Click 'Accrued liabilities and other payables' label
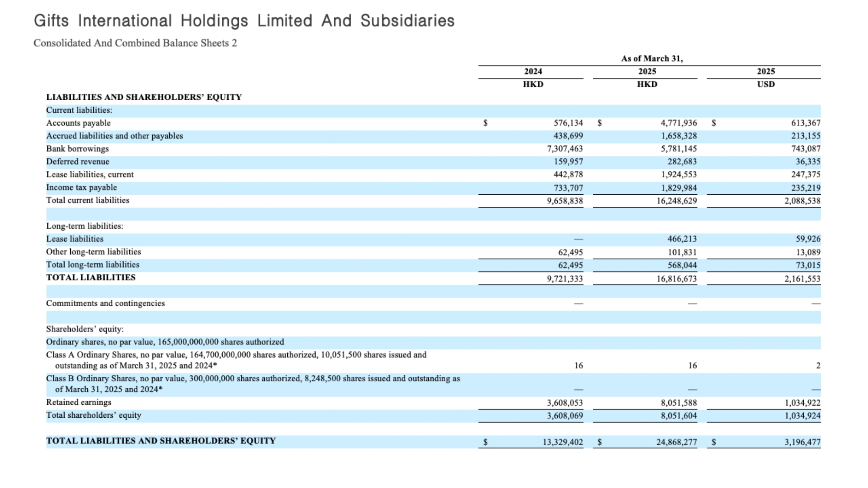Image resolution: width=868 pixels, height=488 pixels. point(115,136)
